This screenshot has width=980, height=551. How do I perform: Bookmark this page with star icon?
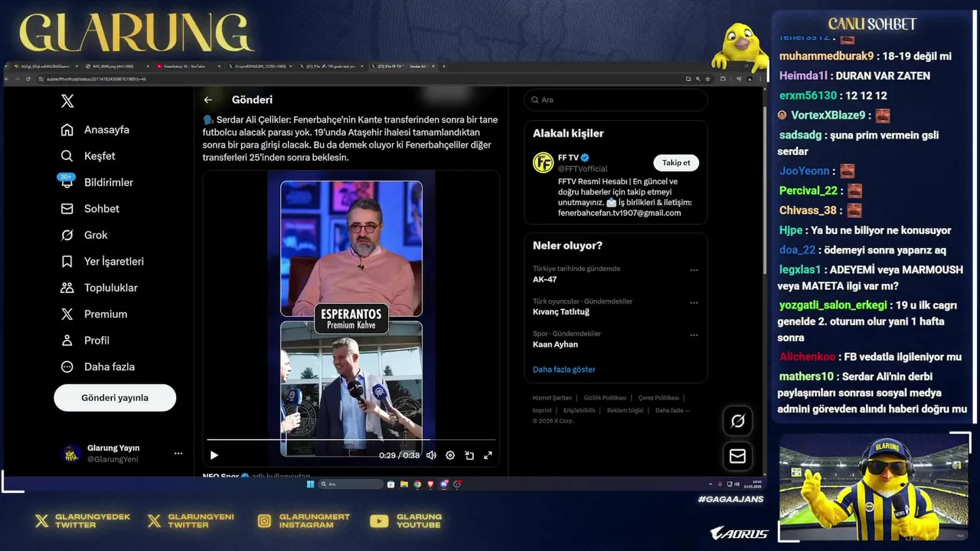click(x=707, y=79)
